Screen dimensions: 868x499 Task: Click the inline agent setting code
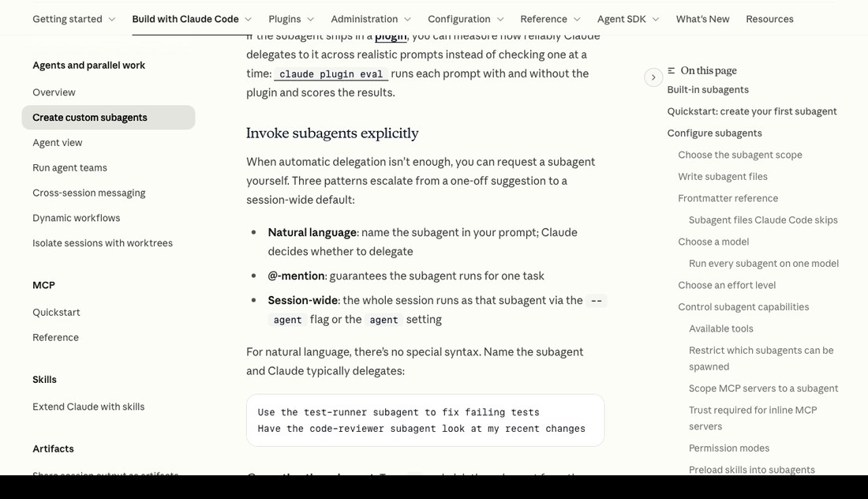click(x=383, y=320)
